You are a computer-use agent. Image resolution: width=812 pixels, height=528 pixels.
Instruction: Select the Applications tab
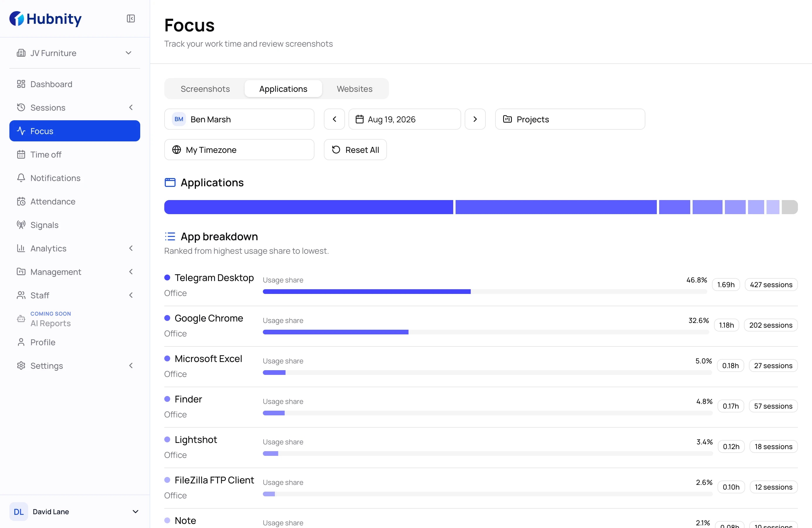click(x=283, y=89)
